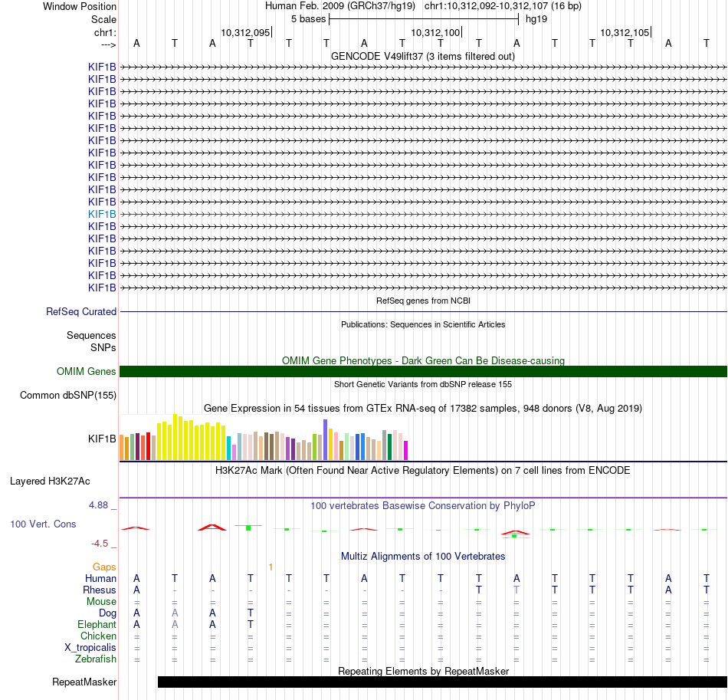
Task: Click '100 vertebrates Basewise Conservation by PhyloP' title
Action: [x=423, y=505]
